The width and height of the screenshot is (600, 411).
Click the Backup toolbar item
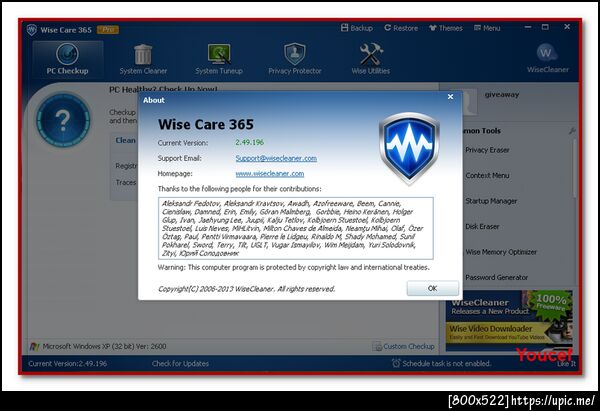(357, 28)
